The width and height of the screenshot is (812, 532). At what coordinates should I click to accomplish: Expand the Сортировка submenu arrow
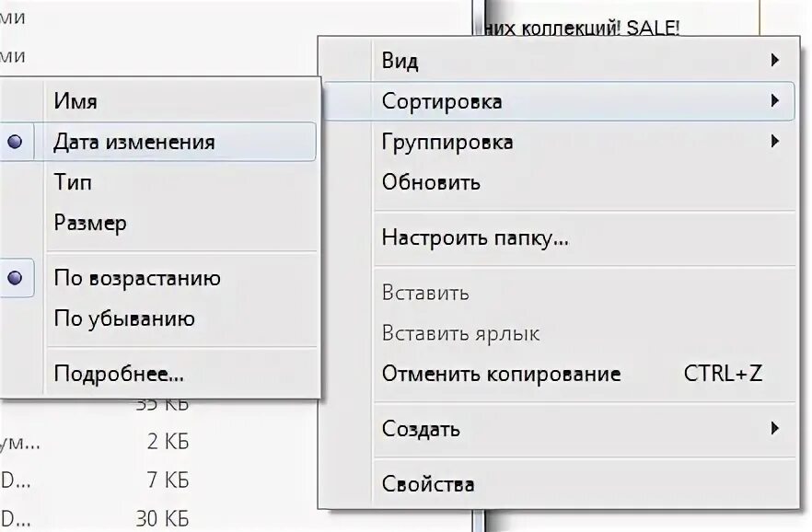pyautogui.click(x=775, y=100)
